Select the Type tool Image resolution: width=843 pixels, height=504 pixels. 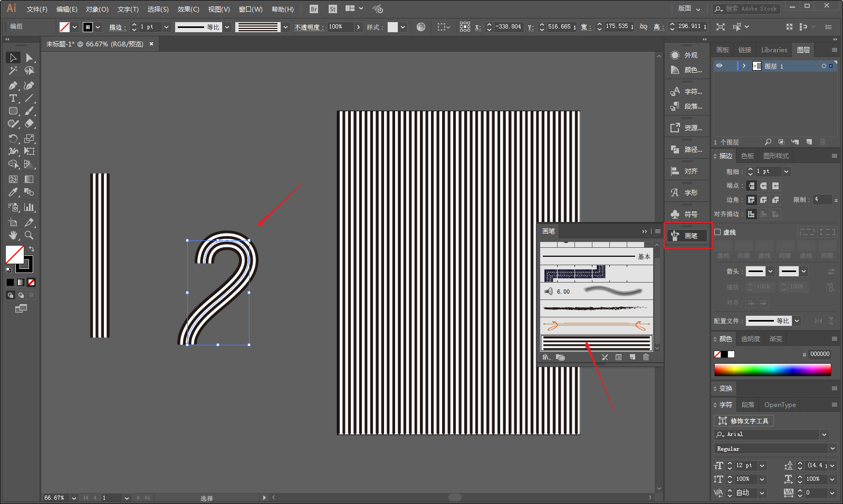[13, 98]
